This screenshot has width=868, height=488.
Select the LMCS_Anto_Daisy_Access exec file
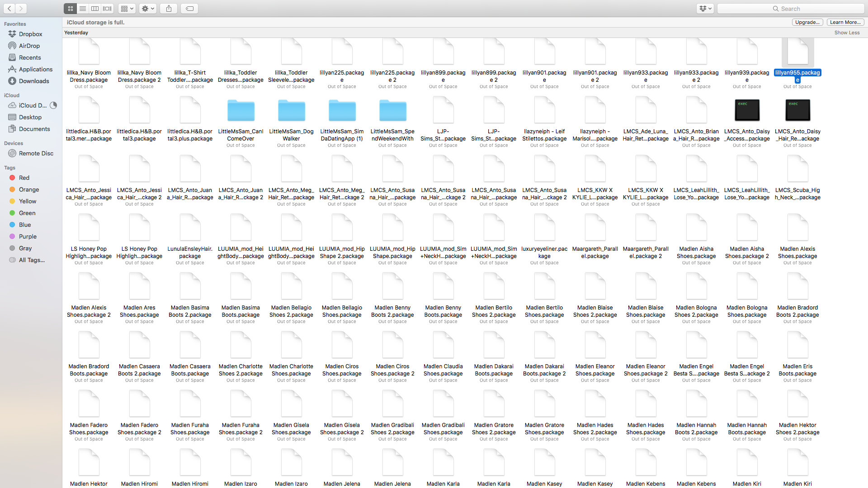click(x=747, y=110)
